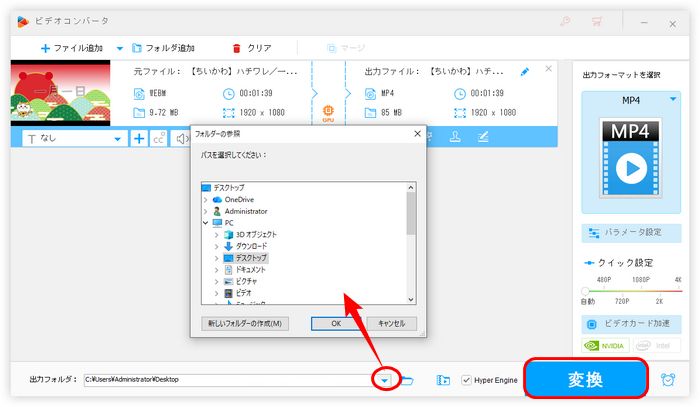Close the フォルダーの参照 dialog
This screenshot has height=407, width=700.
[x=417, y=133]
